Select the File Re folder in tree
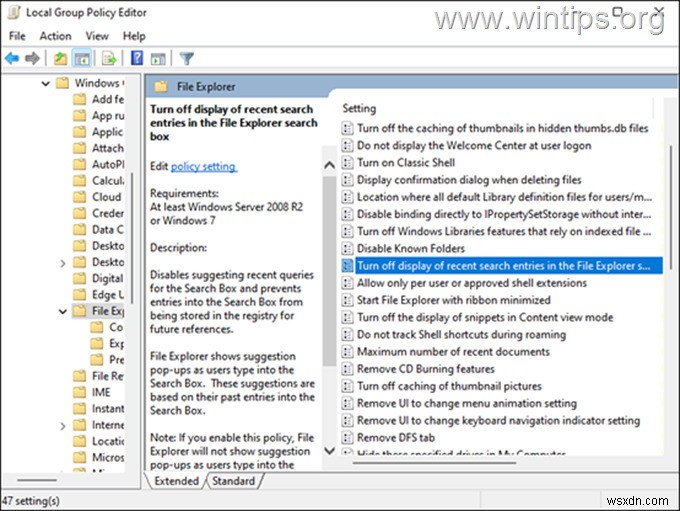 tap(108, 376)
